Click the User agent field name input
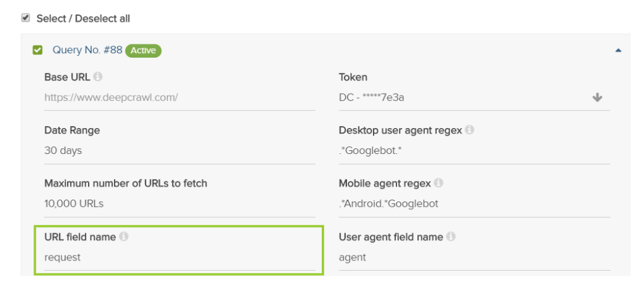 coord(474,257)
